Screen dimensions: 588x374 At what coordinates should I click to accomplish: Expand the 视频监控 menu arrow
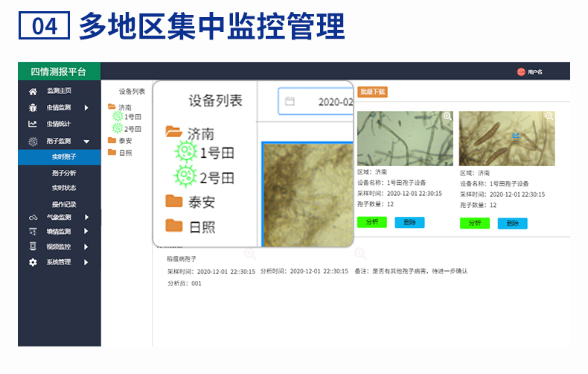point(86,247)
